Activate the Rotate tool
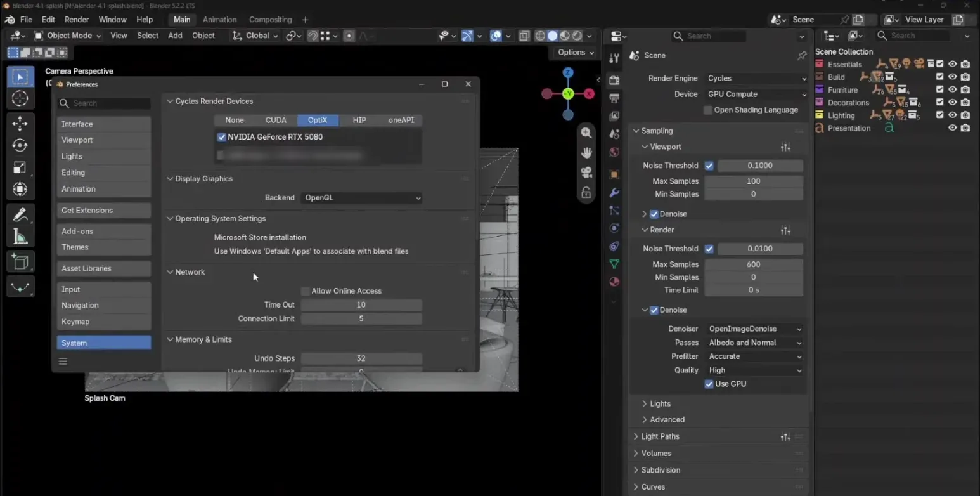980x496 pixels. (20, 146)
